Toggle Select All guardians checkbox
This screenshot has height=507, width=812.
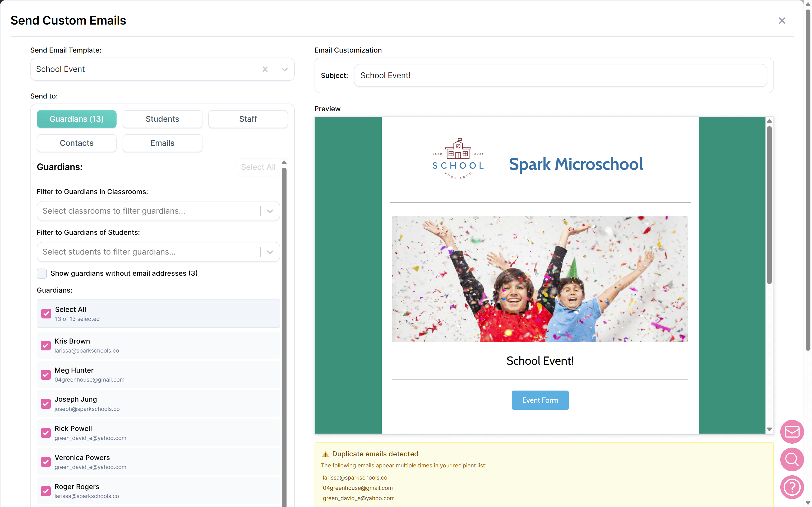pyautogui.click(x=46, y=313)
